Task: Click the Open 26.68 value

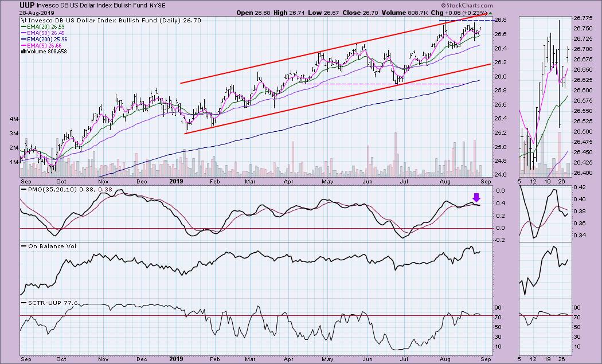Action: pyautogui.click(x=252, y=13)
